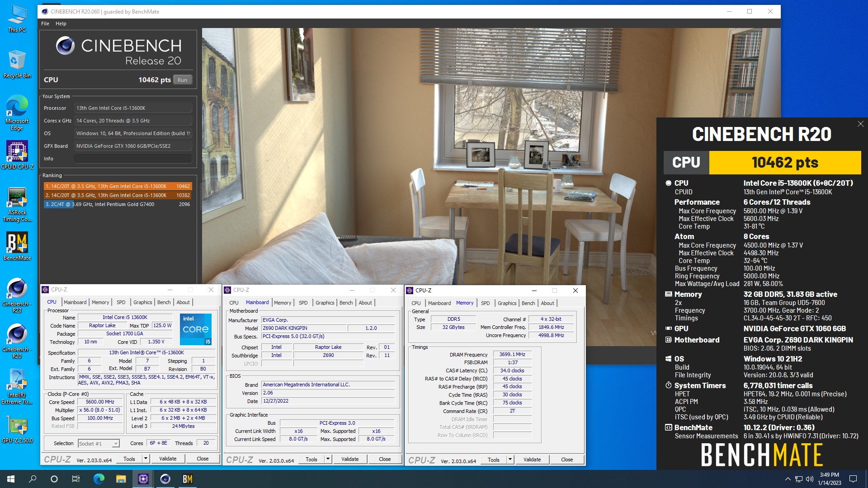Click Core Speed value 5600.00 MHz
This screenshot has height=488, width=868.
[100, 402]
